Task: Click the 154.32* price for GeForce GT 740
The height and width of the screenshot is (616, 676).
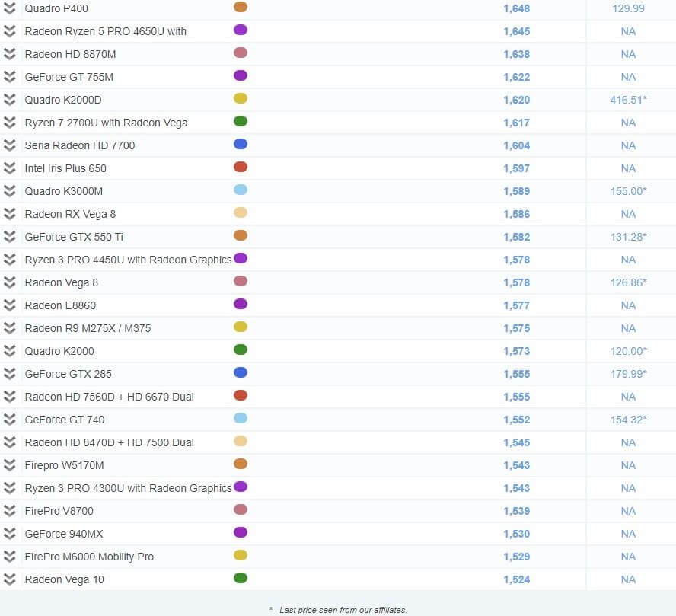Action: [x=628, y=420]
